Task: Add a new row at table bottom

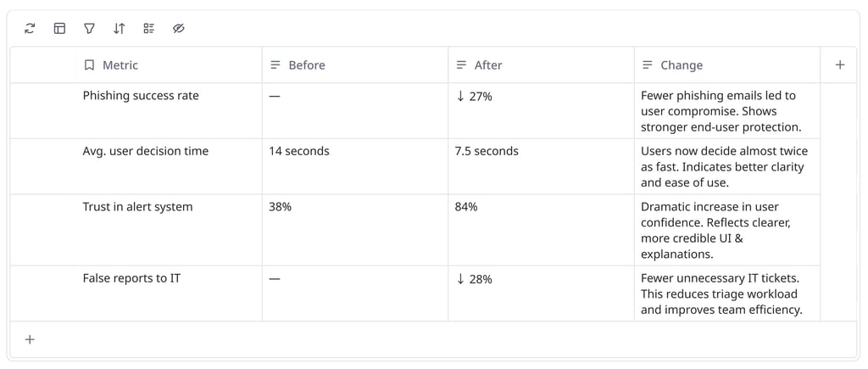Action: coord(30,339)
